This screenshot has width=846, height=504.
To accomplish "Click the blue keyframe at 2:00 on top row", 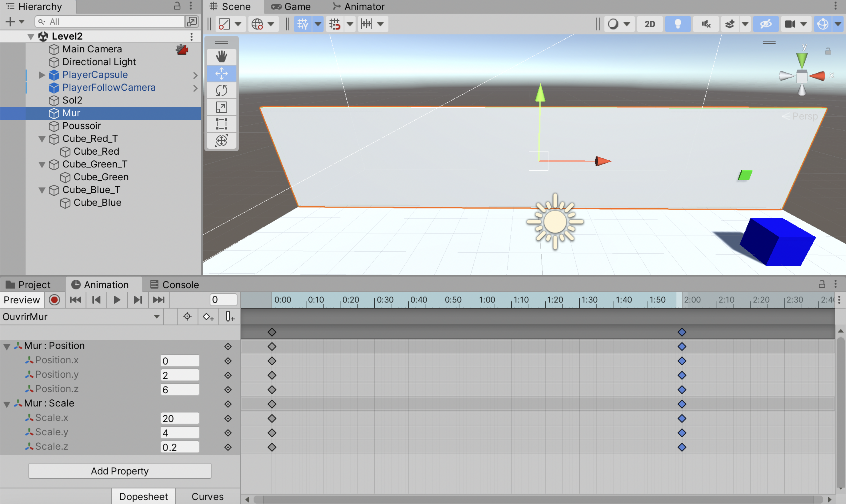I will (x=682, y=332).
